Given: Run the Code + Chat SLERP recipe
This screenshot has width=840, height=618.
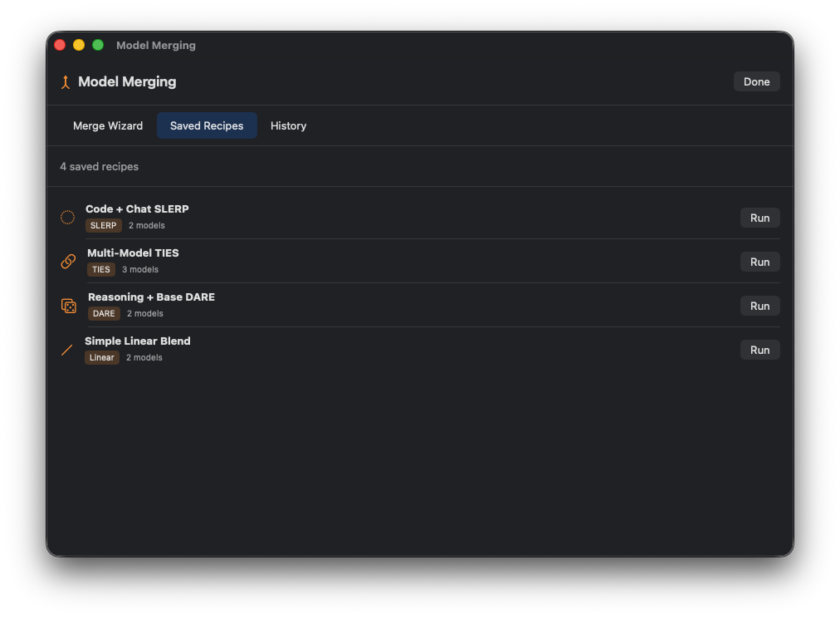Looking at the screenshot, I should (759, 218).
